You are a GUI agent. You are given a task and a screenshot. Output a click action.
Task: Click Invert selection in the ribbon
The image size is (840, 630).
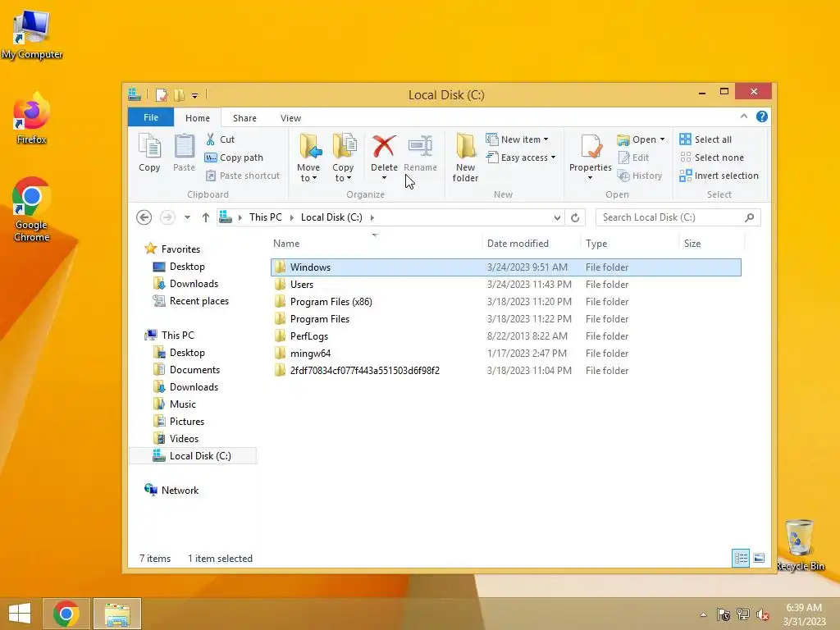point(719,176)
